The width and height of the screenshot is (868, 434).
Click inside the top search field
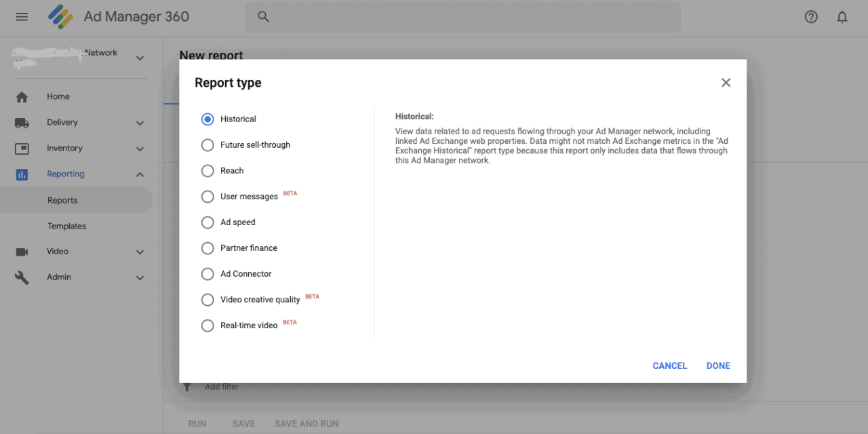[463, 16]
